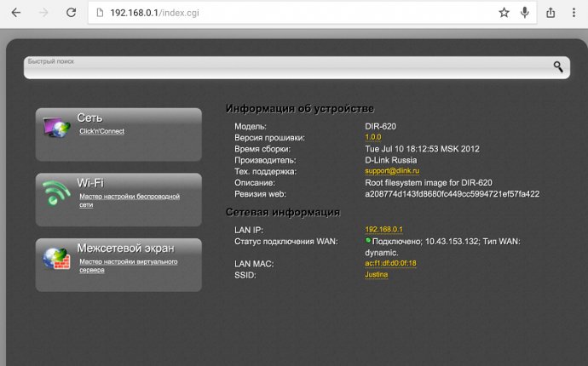Click the magnifier icon in quick search
Viewport: 588px width, 366px height.
(558, 67)
